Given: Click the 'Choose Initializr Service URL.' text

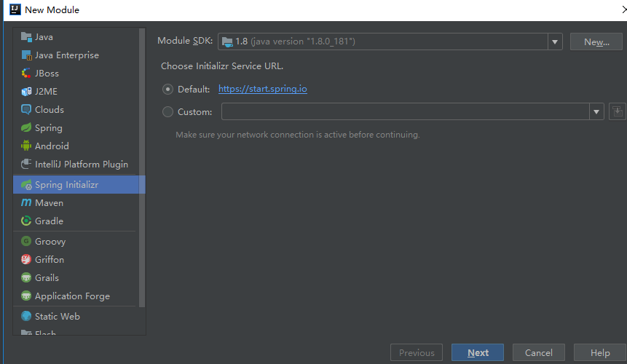Looking at the screenshot, I should point(222,66).
